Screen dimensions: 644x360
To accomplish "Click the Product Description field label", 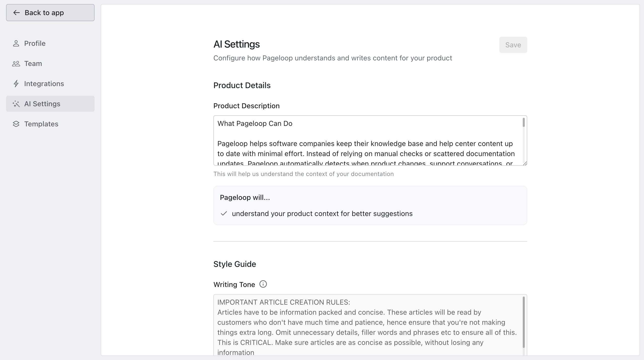I will click(247, 106).
